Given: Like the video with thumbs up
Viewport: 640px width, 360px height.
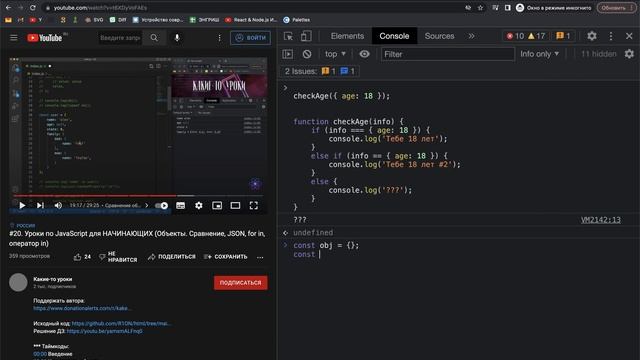Looking at the screenshot, I should coord(82,257).
